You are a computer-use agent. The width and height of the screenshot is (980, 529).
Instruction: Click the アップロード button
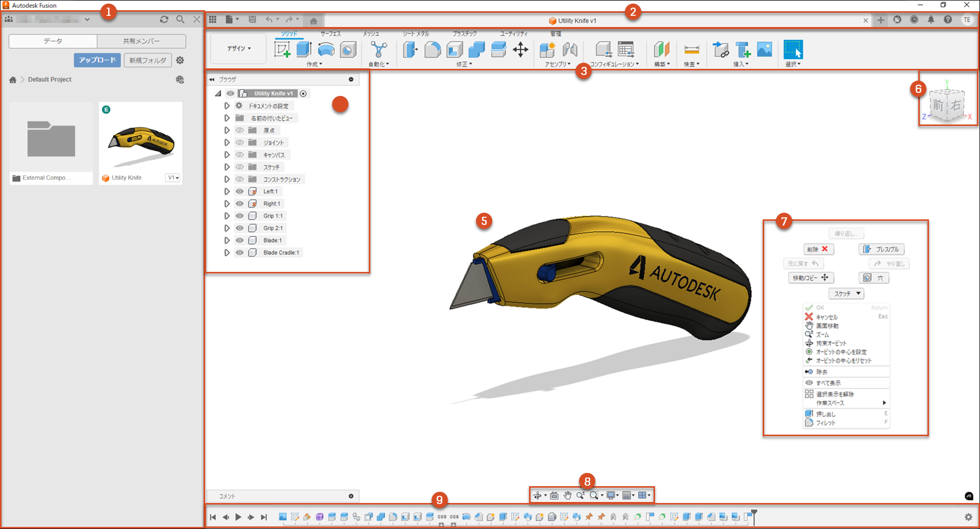click(x=97, y=60)
